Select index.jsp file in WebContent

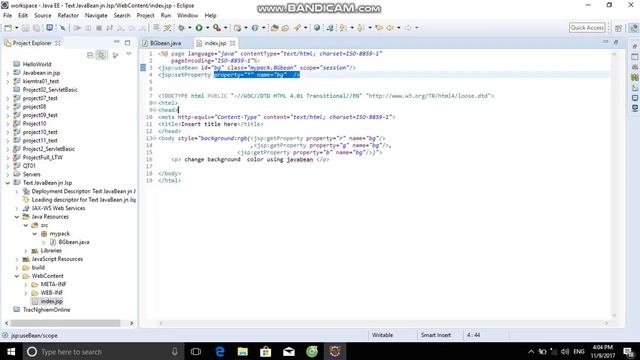[x=51, y=301]
